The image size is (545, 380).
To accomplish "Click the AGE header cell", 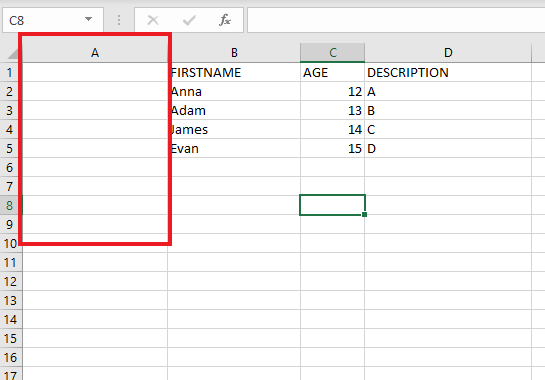I will point(333,72).
